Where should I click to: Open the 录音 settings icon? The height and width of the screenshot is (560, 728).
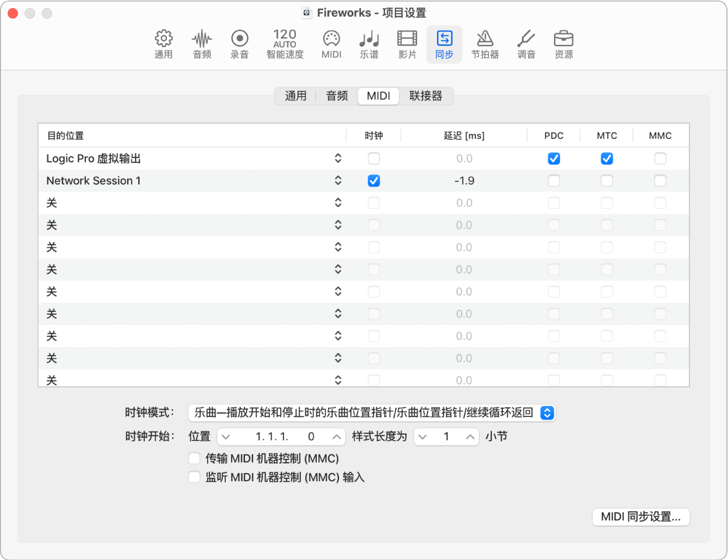[239, 44]
